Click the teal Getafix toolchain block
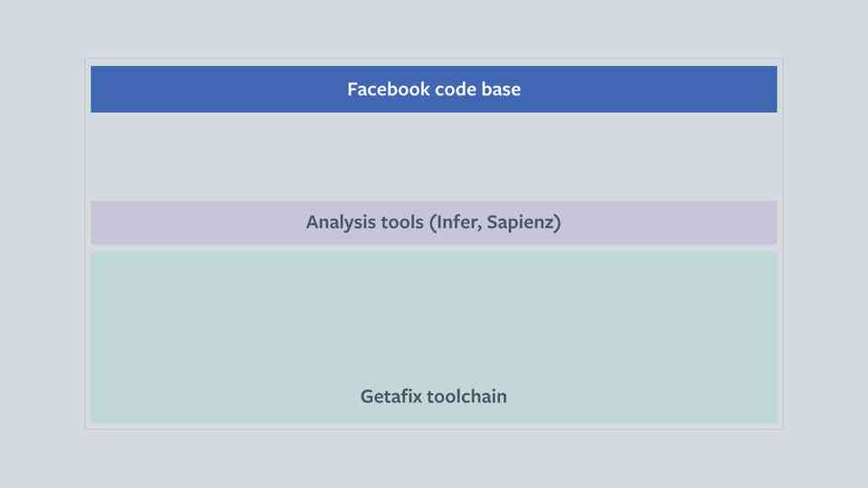The image size is (868, 488). [x=433, y=336]
